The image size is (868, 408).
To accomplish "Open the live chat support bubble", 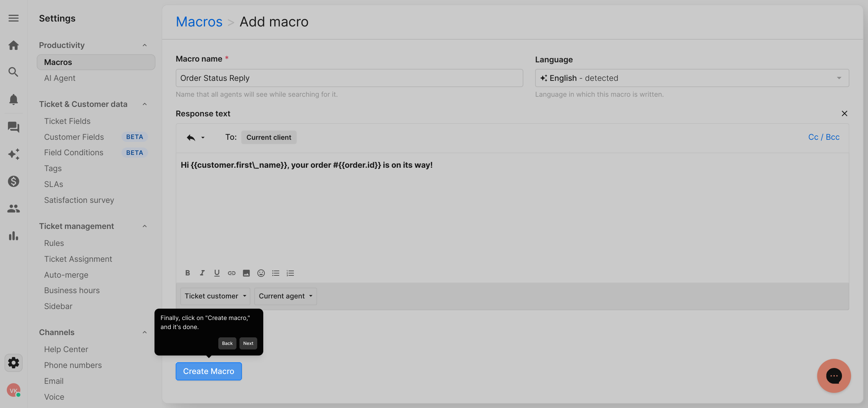I will click(834, 376).
